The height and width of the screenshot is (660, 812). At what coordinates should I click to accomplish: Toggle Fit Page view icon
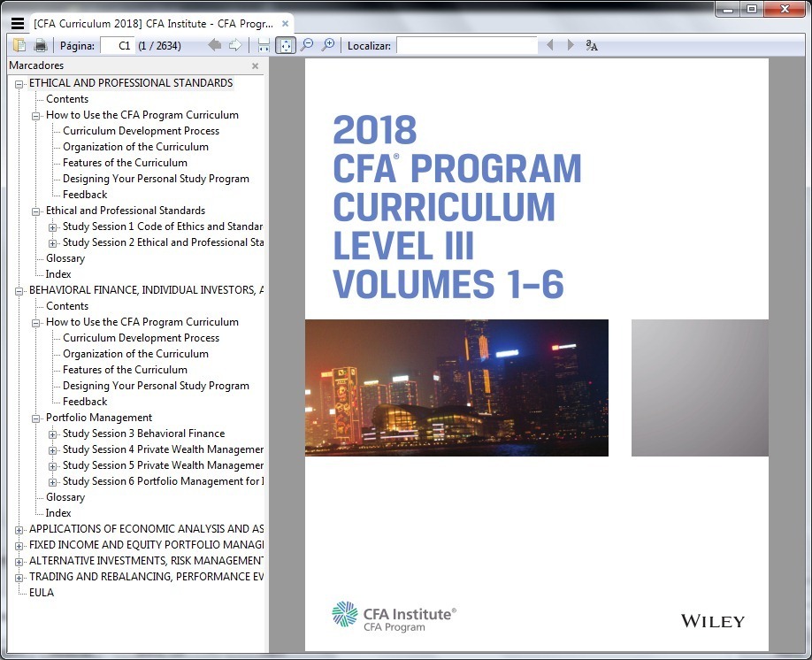[286, 46]
